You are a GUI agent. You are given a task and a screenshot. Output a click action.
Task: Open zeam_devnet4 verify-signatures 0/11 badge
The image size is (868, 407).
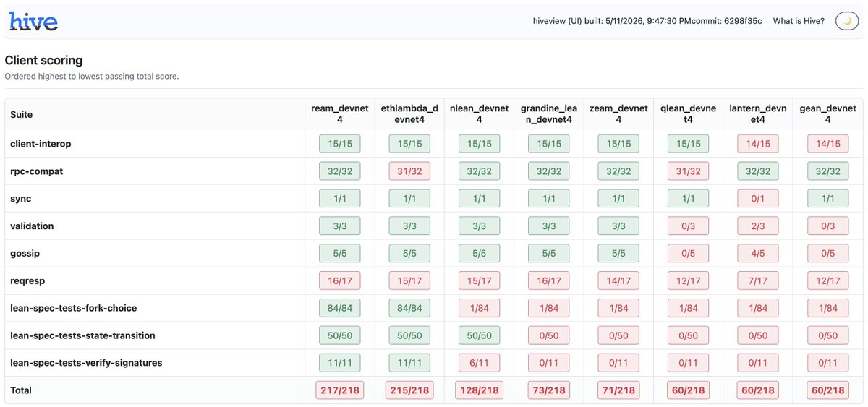[x=618, y=364]
